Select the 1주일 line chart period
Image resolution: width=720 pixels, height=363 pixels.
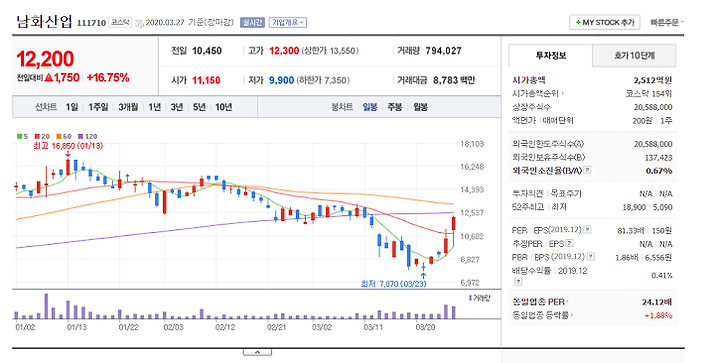[x=98, y=107]
